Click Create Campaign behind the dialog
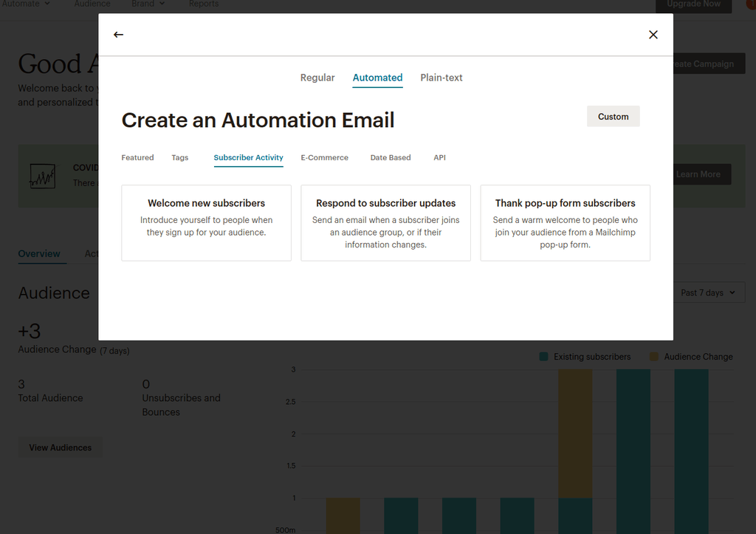 709,64
